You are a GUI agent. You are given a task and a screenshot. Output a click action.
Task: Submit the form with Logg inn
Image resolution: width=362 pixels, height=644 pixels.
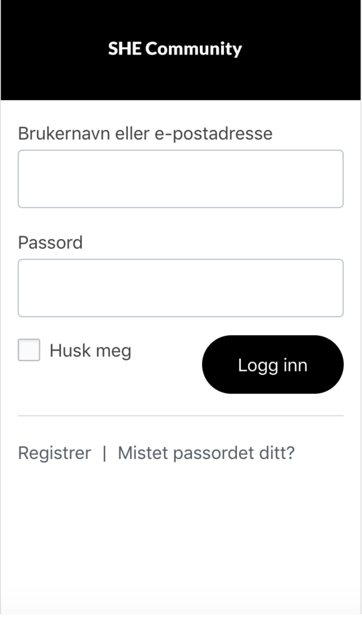[273, 364]
